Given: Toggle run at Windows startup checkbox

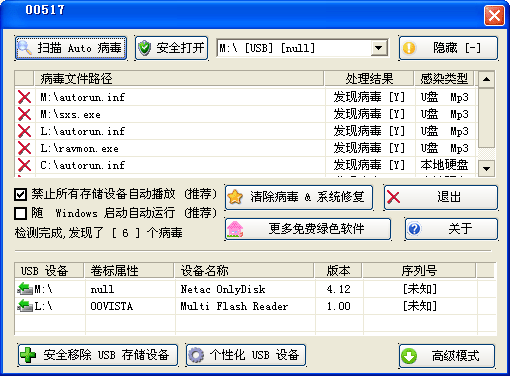Looking at the screenshot, I should [21, 213].
